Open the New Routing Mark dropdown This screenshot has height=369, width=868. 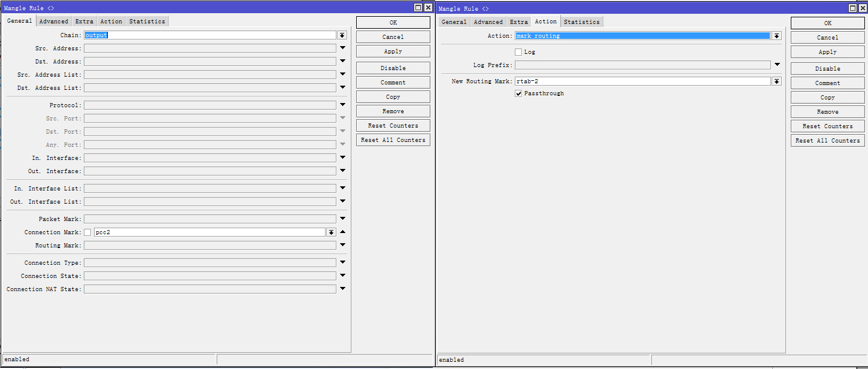[776, 81]
